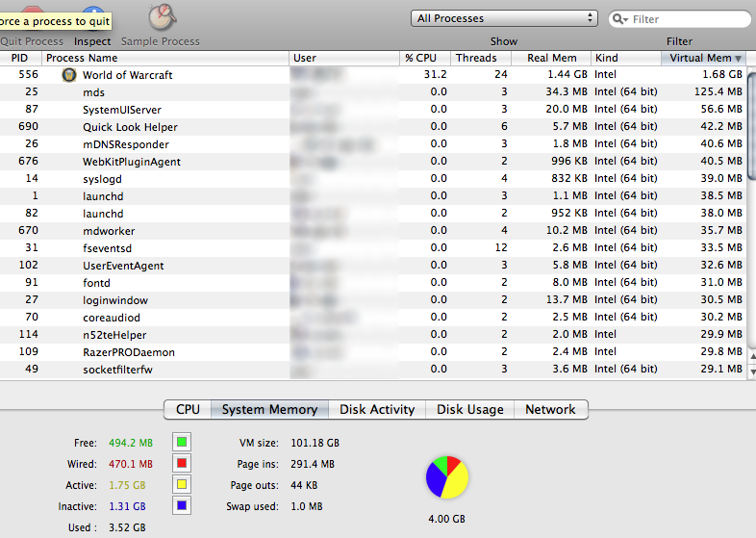Click the 4.00 GB total memory label
The height and width of the screenshot is (538, 756).
(x=447, y=519)
